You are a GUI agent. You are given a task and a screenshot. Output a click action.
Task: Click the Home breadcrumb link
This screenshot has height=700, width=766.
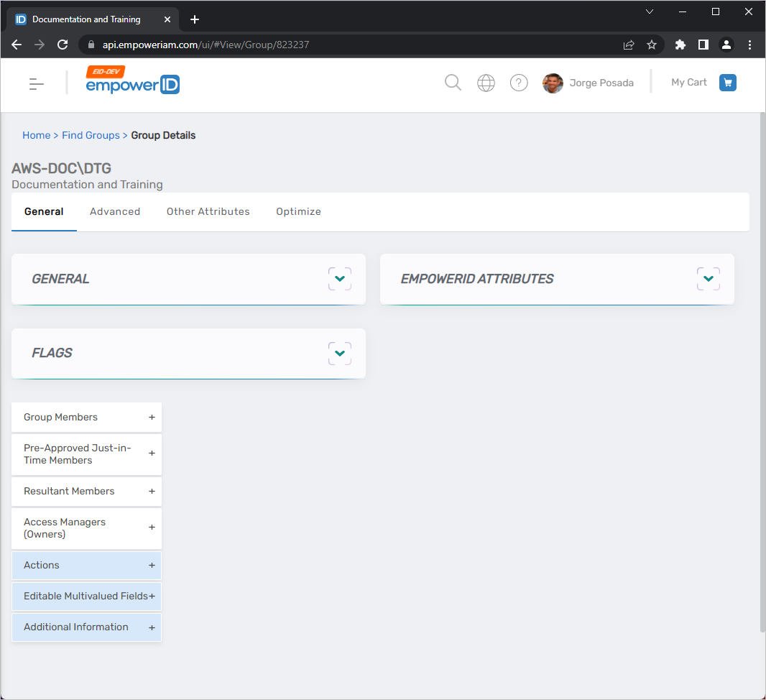coord(37,135)
